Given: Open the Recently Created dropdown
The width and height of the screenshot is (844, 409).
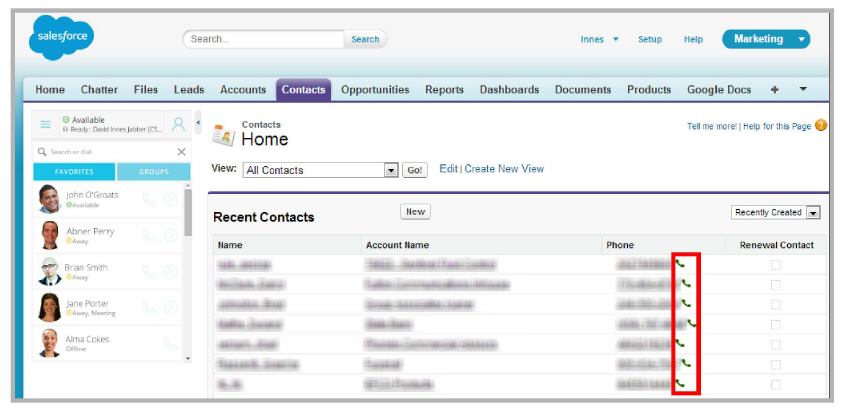Looking at the screenshot, I should [775, 213].
